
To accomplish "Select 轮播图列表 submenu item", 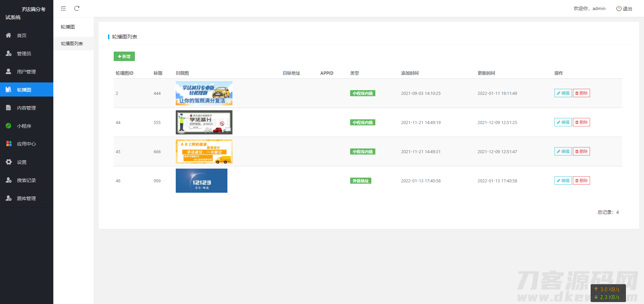I will 72,44.
